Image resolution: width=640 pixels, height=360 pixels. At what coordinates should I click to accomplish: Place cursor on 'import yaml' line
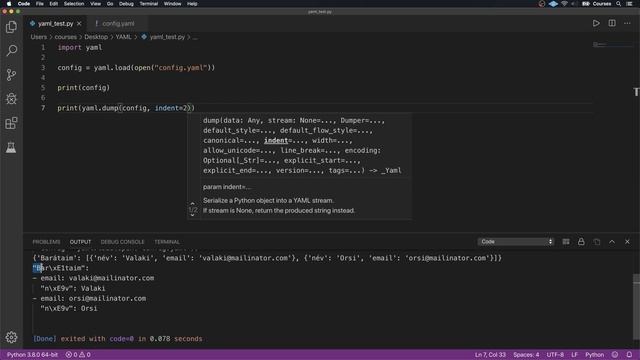[80, 47]
